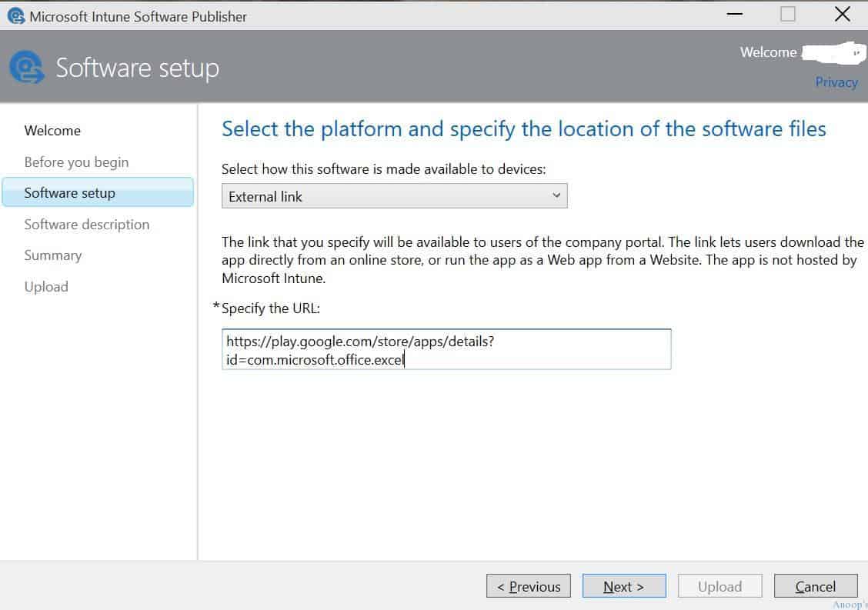Click the heading about selecting the platform
This screenshot has width=868, height=610.
click(x=524, y=129)
